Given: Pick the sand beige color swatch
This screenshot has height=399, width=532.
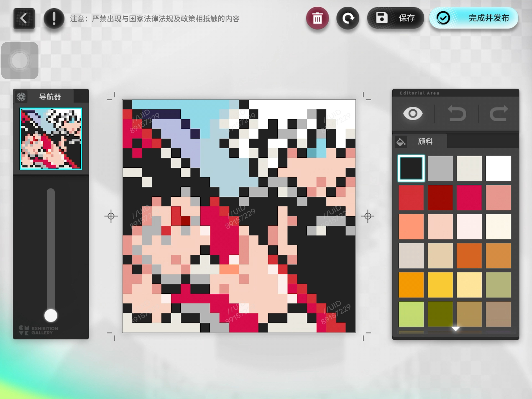Looking at the screenshot, I should [x=440, y=256].
